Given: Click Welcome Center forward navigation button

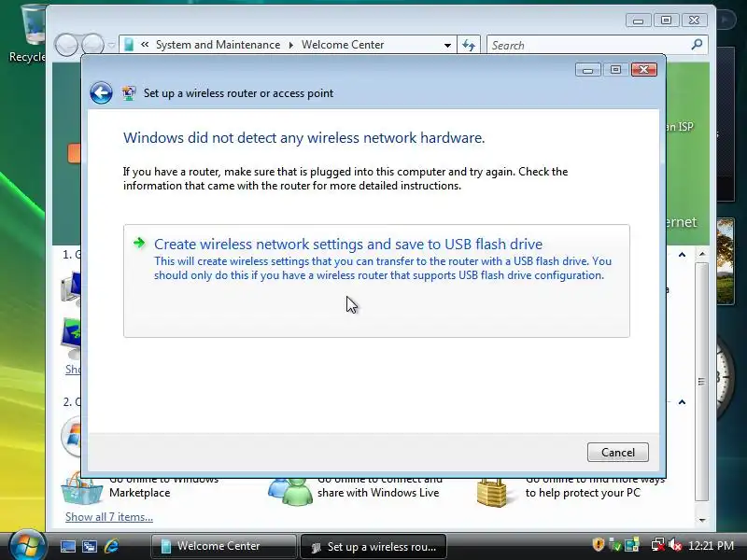Looking at the screenshot, I should (x=92, y=45).
